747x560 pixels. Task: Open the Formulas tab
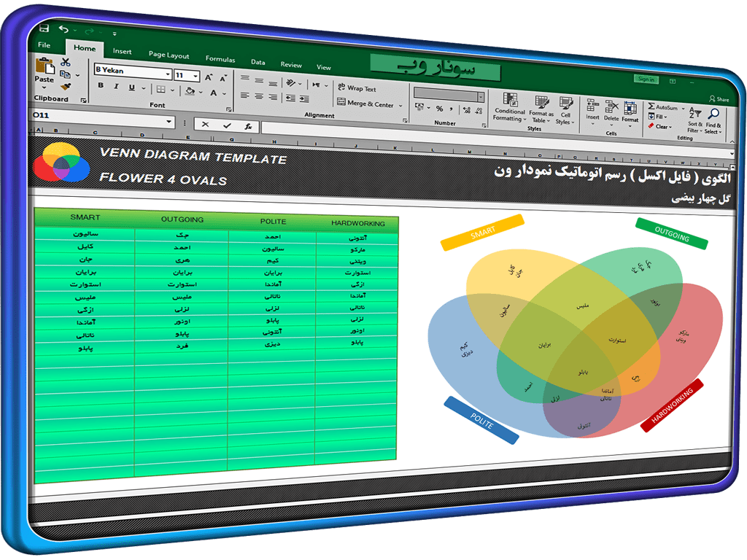pos(220,58)
